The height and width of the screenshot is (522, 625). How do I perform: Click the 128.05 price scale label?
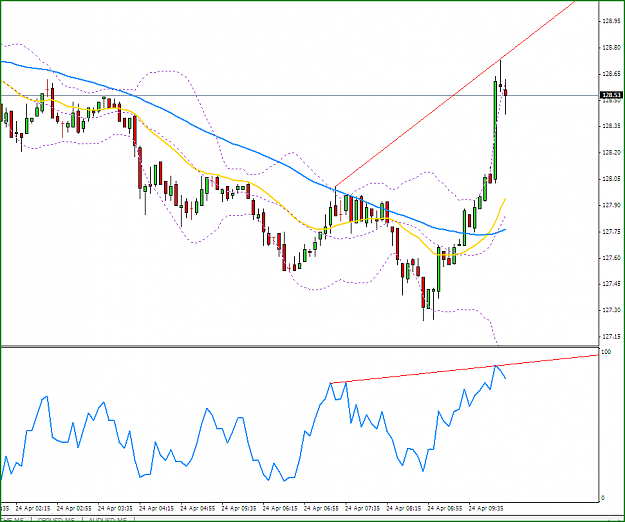[611, 179]
